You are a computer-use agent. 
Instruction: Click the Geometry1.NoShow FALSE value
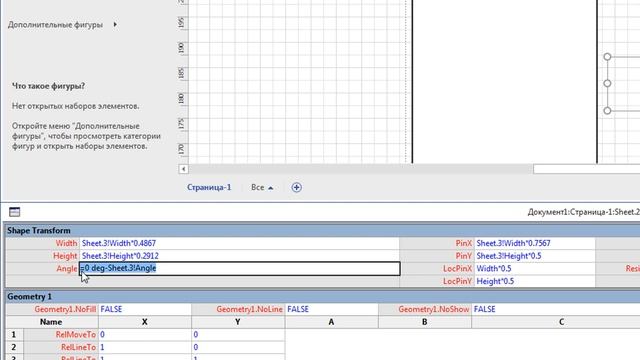tap(556, 309)
